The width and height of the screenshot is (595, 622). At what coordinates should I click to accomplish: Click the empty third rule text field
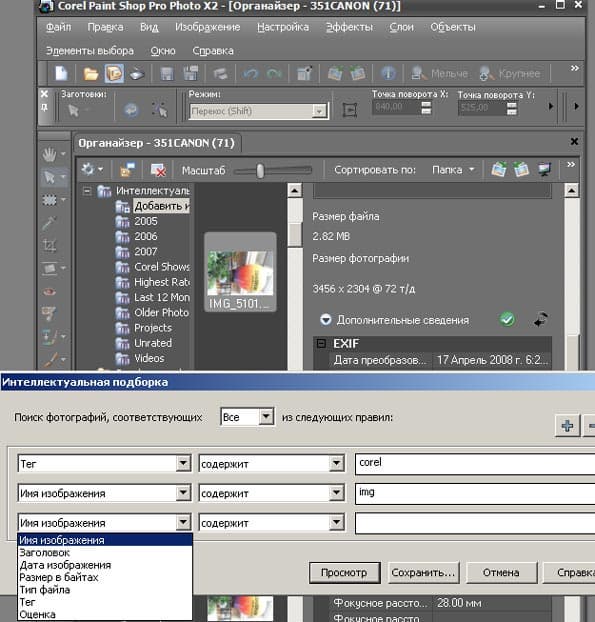[x=475, y=523]
